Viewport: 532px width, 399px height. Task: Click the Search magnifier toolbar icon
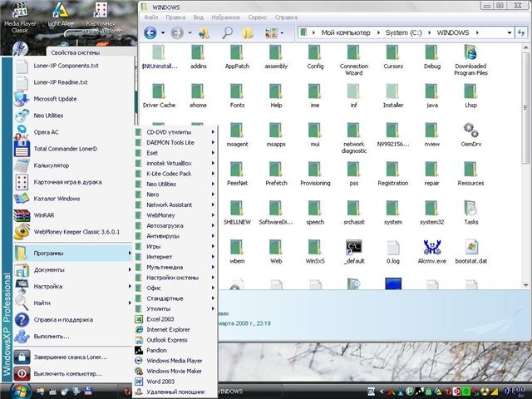(x=227, y=33)
